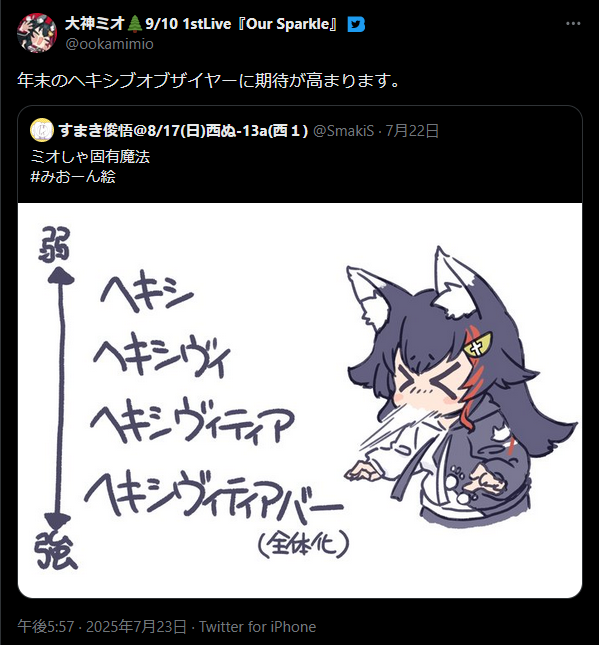Click the main tweet text about ヘキシブオブザイヤー
This screenshot has height=645, width=599.
pos(208,80)
